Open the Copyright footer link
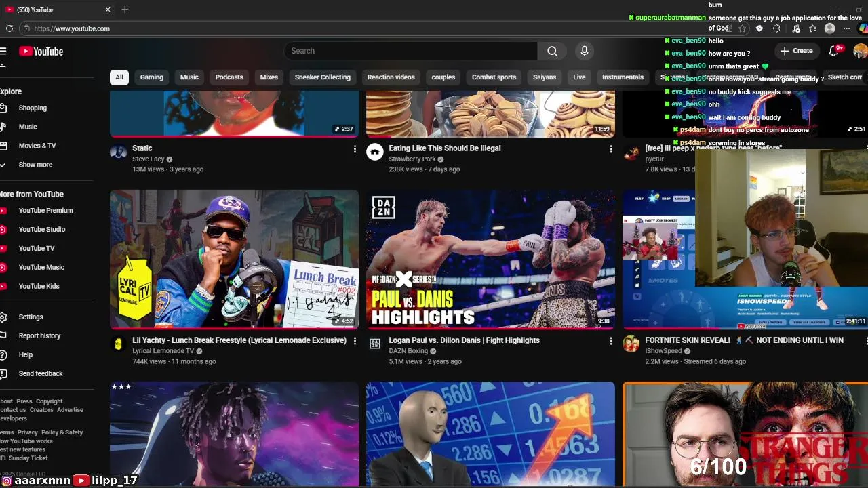868x488 pixels. 49,401
